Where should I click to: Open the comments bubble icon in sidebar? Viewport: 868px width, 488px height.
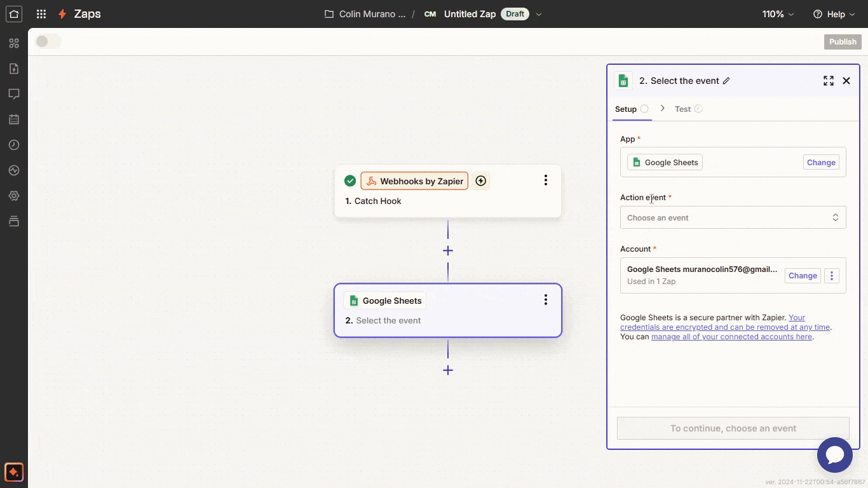click(x=14, y=94)
